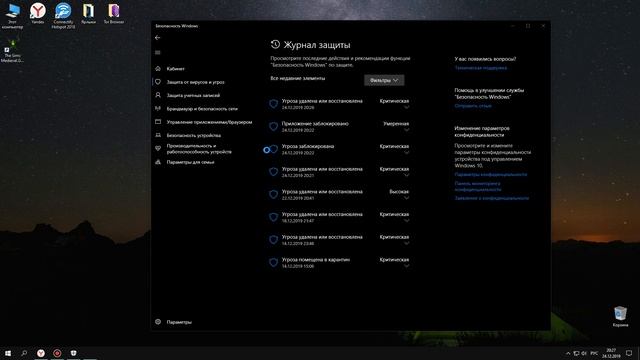The width and height of the screenshot is (640, 360).
Task: Expand the Угроза заблокирована entry chevron
Action: 406,153
